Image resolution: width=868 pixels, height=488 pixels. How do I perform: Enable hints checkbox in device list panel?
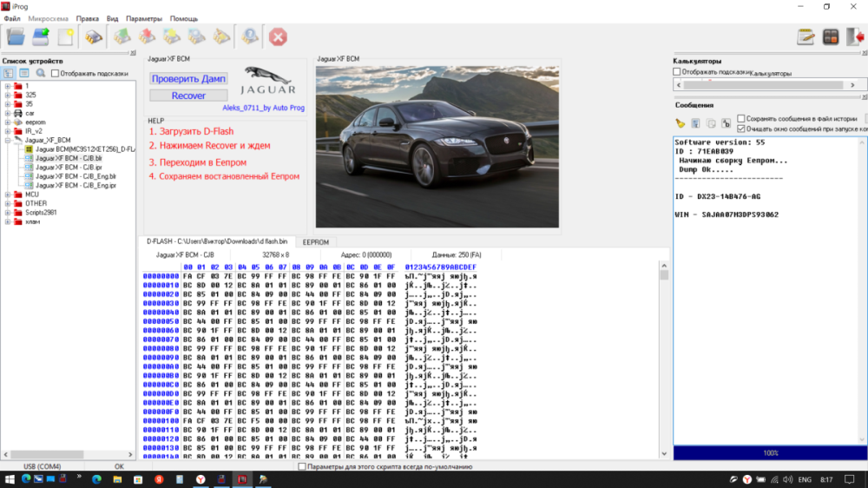click(x=56, y=74)
